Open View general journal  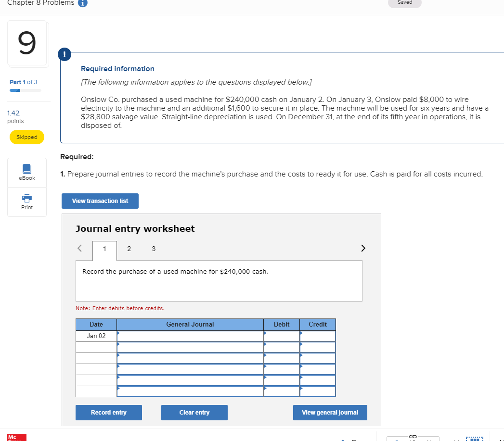click(x=330, y=413)
